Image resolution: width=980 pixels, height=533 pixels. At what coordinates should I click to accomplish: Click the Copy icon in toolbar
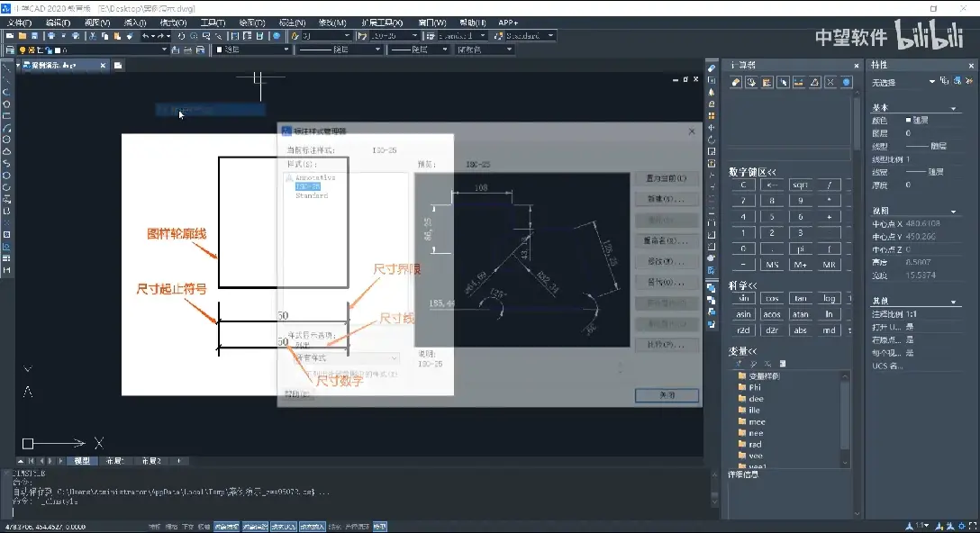tap(105, 36)
